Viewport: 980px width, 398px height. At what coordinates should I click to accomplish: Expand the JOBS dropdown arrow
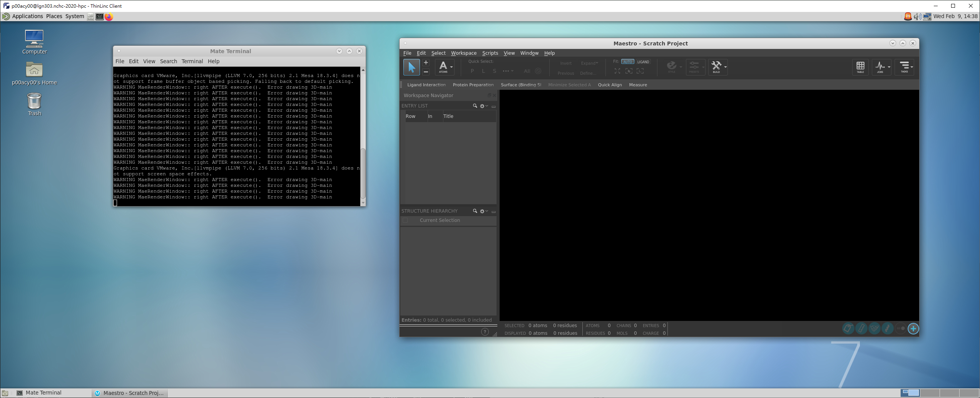[x=889, y=67]
